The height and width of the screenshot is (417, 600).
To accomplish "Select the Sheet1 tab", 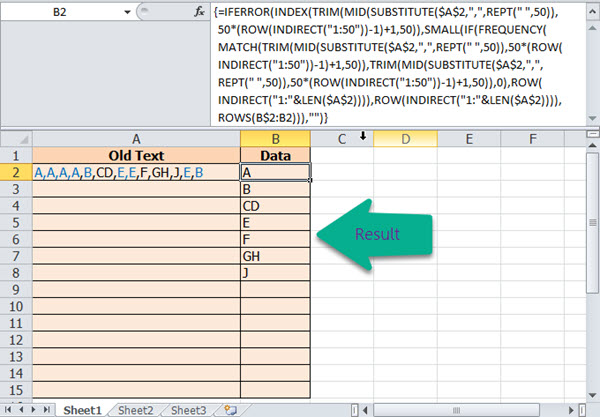I will (x=84, y=410).
